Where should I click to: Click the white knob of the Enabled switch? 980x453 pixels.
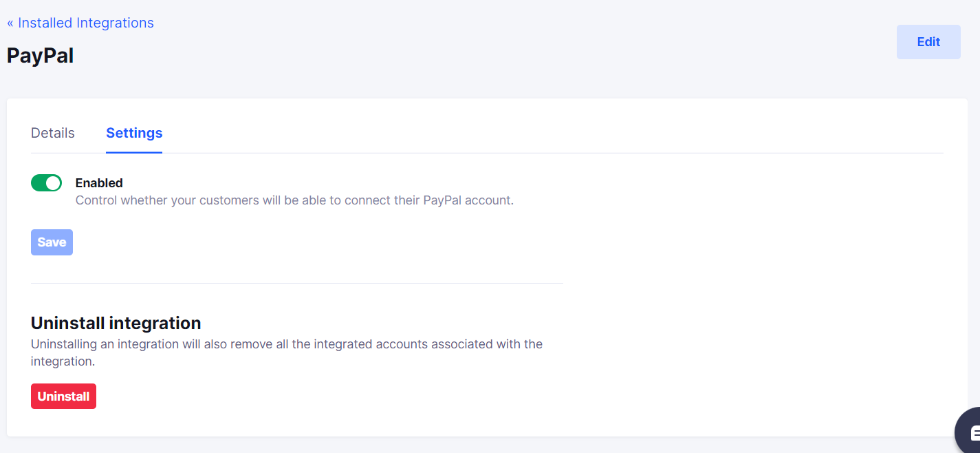[53, 182]
